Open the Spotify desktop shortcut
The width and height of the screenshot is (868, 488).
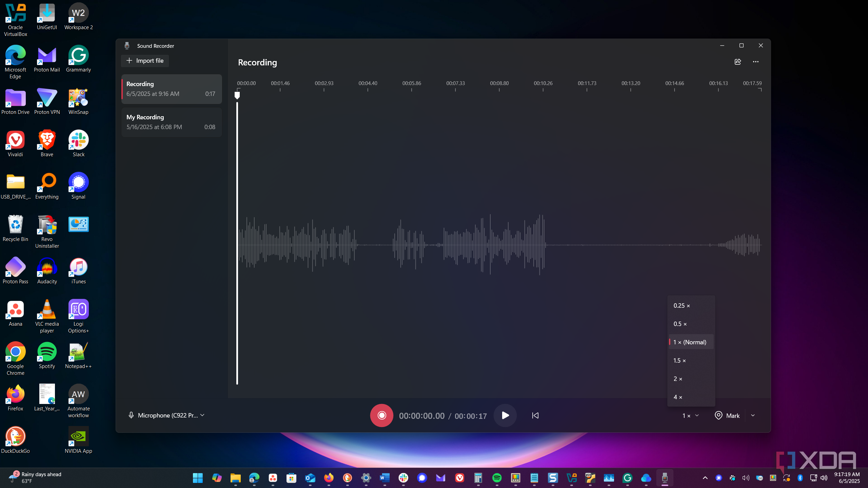coord(47,356)
